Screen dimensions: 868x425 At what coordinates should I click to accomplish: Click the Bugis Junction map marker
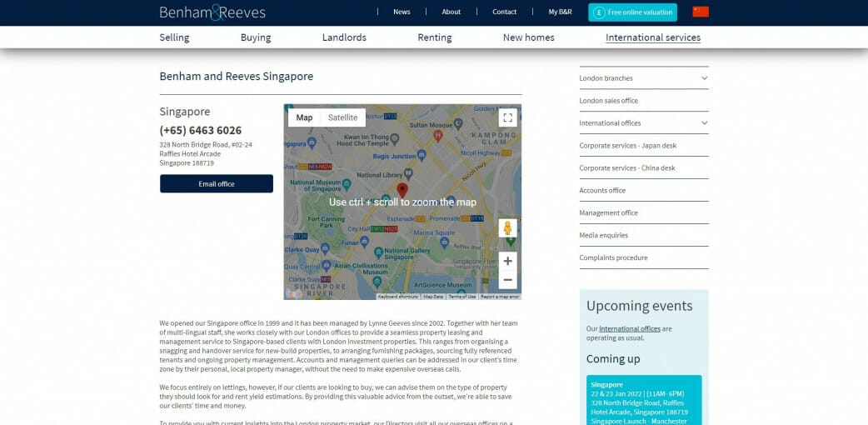click(x=422, y=156)
